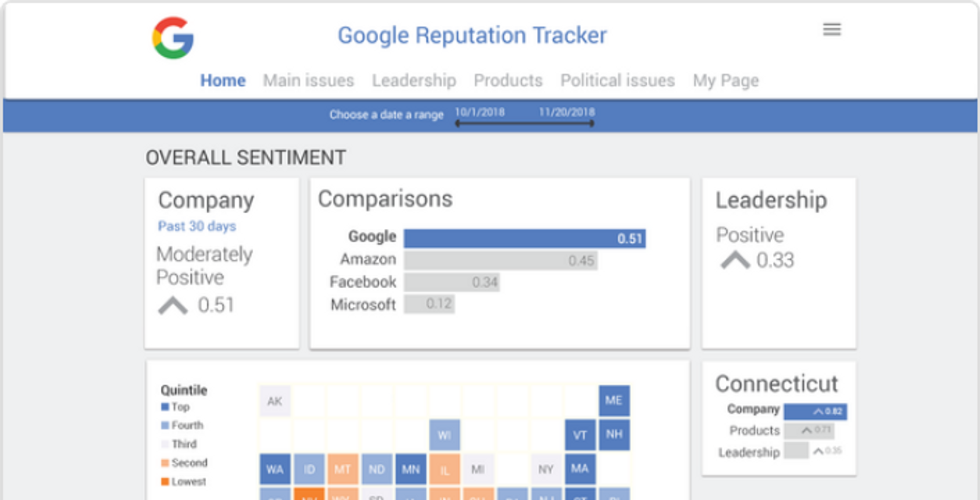This screenshot has width=980, height=500.
Task: Go to the Main issues tab
Action: click(x=309, y=80)
